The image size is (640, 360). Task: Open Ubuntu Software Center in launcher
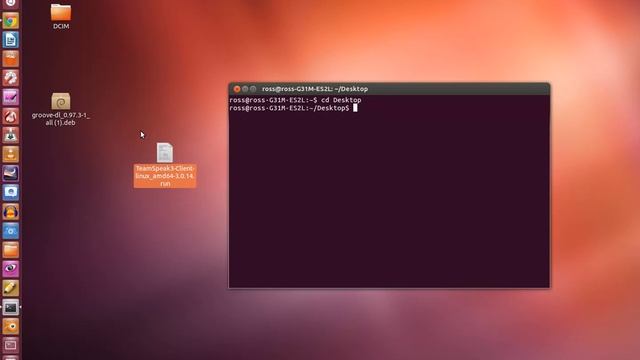click(x=11, y=59)
